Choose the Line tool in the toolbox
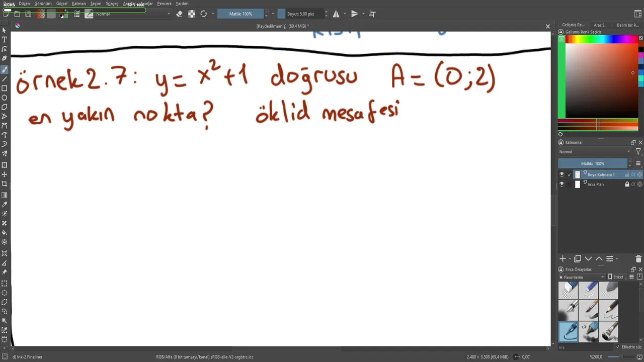 (x=5, y=78)
